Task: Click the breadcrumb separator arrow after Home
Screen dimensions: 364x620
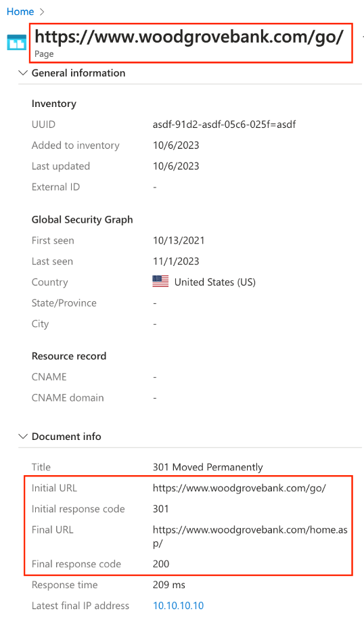Action: (42, 12)
